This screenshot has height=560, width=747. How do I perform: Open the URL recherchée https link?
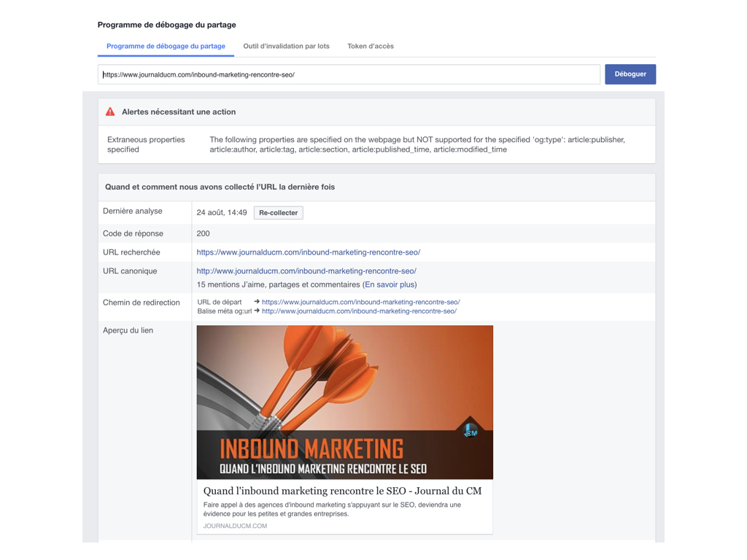pyautogui.click(x=309, y=252)
